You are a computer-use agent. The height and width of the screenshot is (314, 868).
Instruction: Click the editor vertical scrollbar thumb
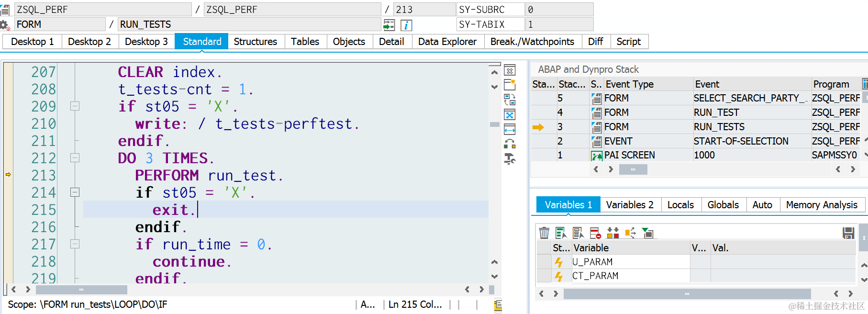pos(495,124)
